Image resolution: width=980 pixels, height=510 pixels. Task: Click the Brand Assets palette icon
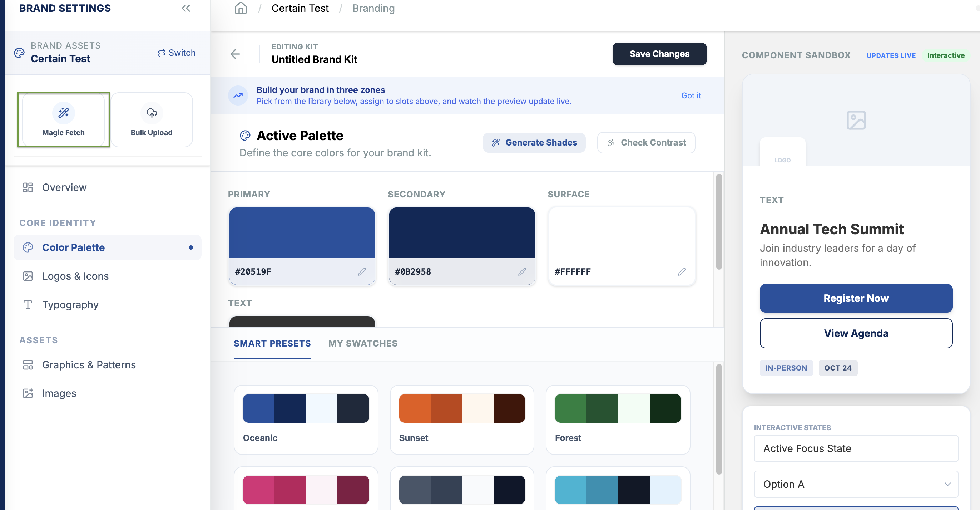pos(19,53)
